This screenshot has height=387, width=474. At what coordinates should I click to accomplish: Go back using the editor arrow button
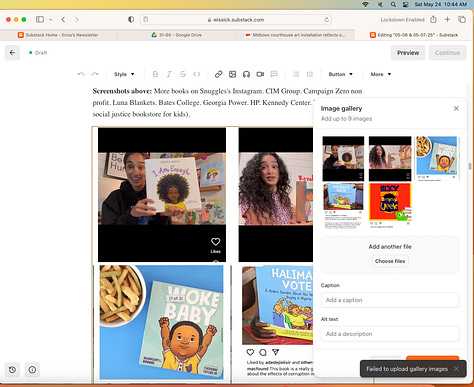[12, 53]
